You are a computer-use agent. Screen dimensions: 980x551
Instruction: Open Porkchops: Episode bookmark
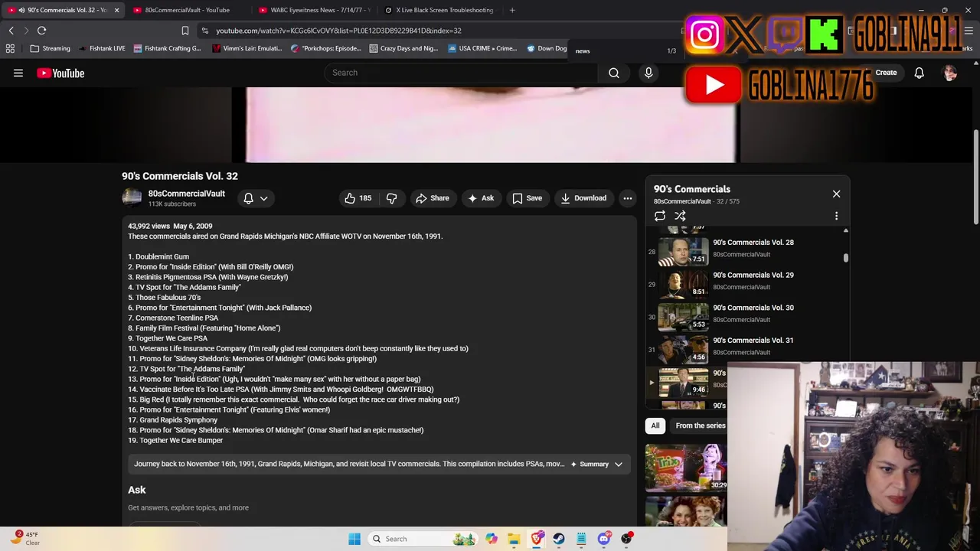click(326, 48)
